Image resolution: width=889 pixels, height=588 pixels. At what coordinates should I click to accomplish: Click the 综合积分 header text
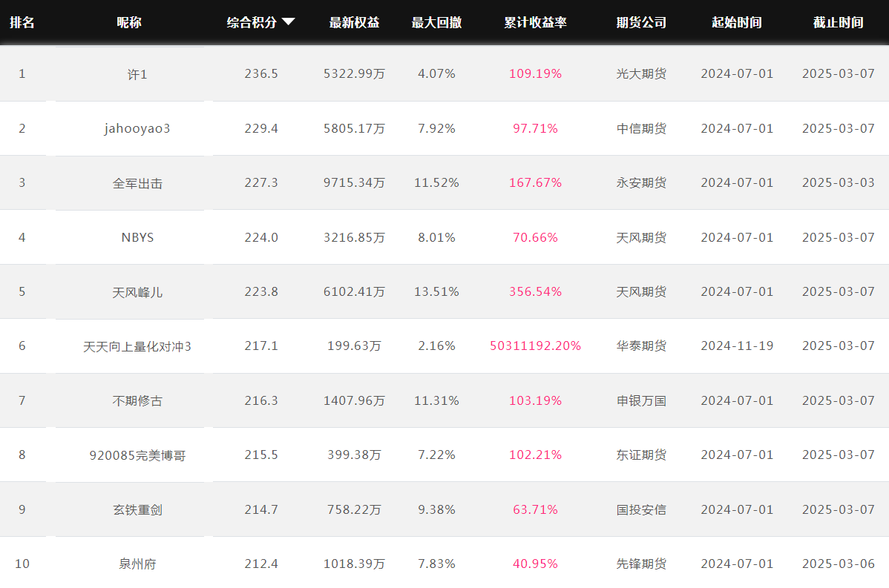click(x=252, y=23)
